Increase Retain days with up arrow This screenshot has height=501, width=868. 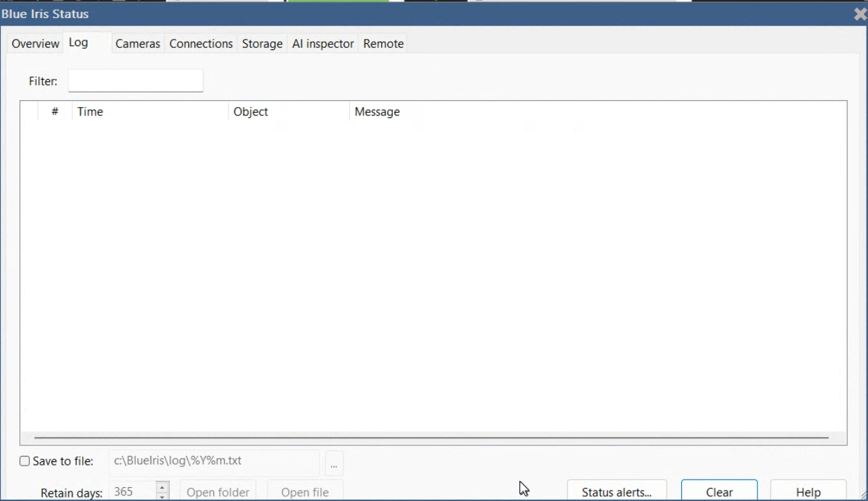click(162, 486)
